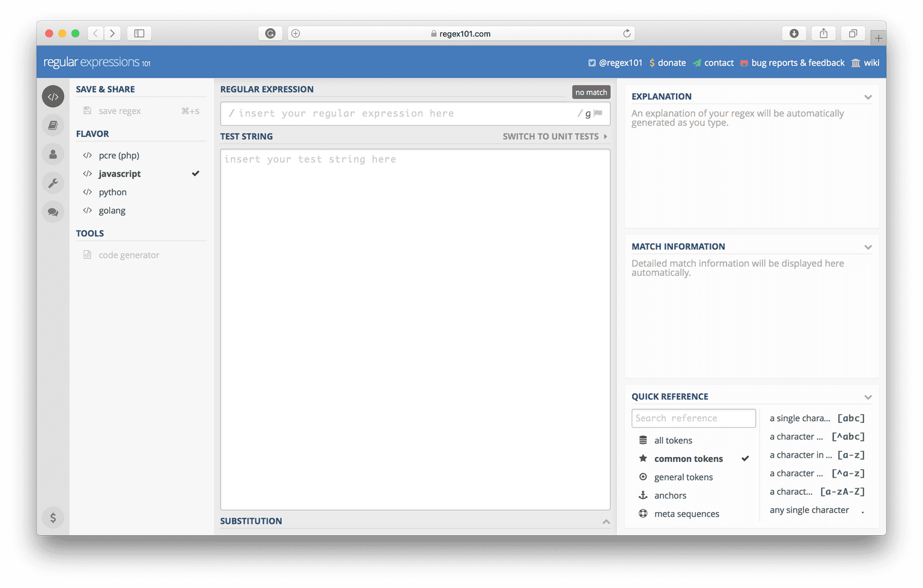
Task: Select the code editor sidebar icon
Action: (x=53, y=96)
